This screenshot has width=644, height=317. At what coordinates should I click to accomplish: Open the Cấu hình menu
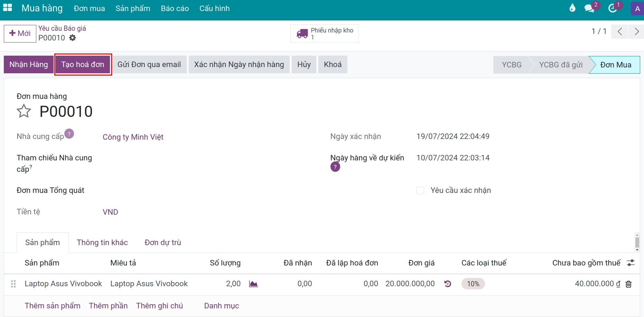tap(215, 8)
